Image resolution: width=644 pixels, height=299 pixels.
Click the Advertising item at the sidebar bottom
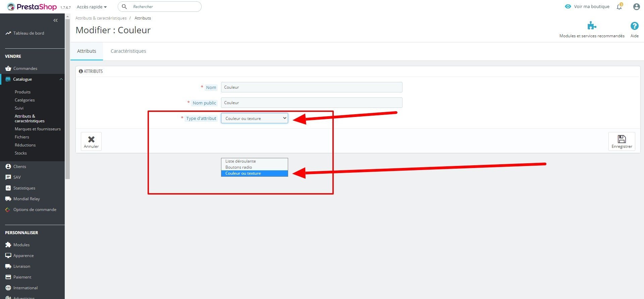(x=24, y=297)
